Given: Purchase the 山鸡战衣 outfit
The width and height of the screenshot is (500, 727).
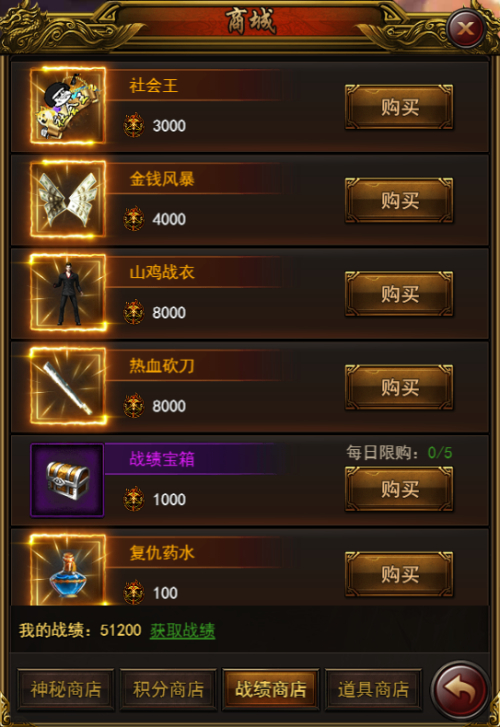Looking at the screenshot, I should pos(399,294).
